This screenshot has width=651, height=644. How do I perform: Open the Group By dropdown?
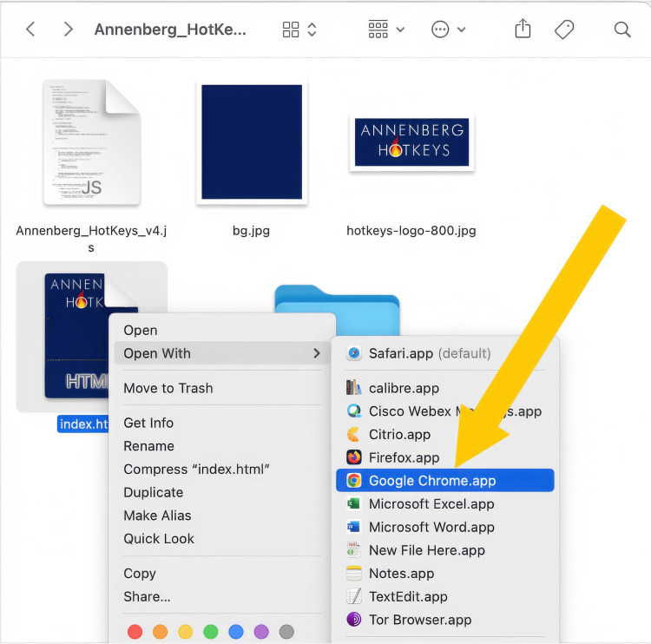coord(386,30)
